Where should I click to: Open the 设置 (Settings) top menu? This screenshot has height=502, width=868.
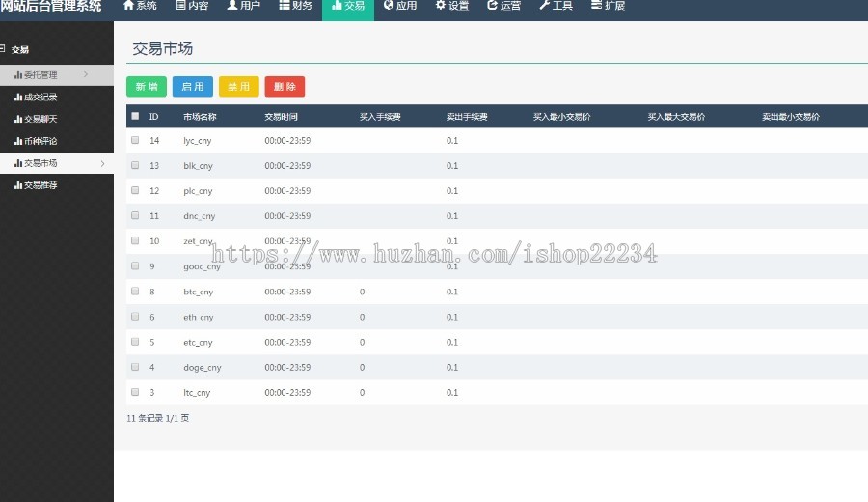(x=451, y=6)
